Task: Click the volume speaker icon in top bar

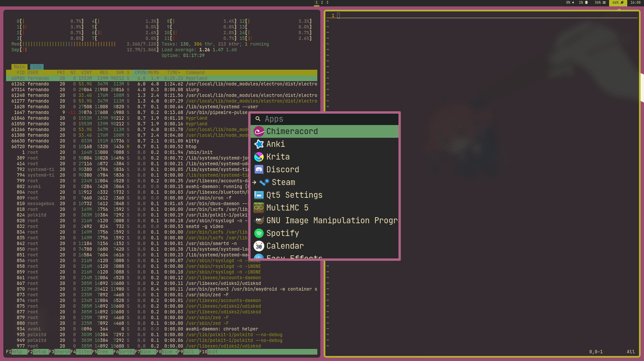Action: coord(573,3)
